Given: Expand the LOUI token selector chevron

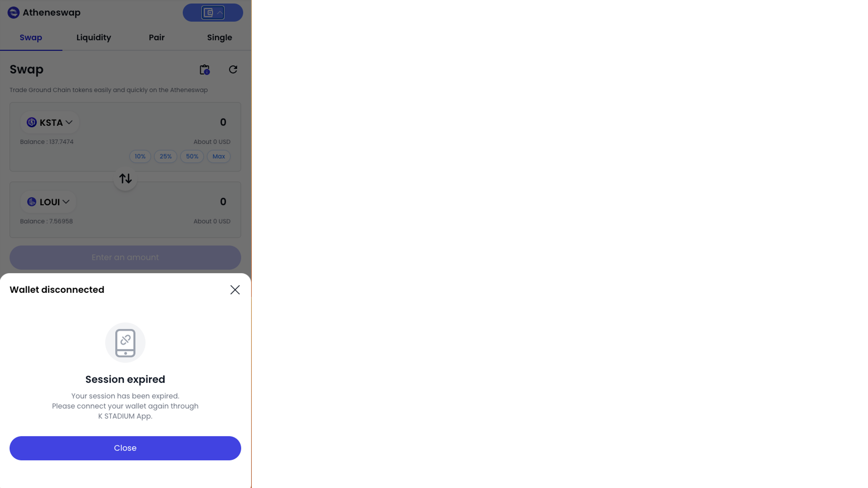Looking at the screenshot, I should 66,202.
